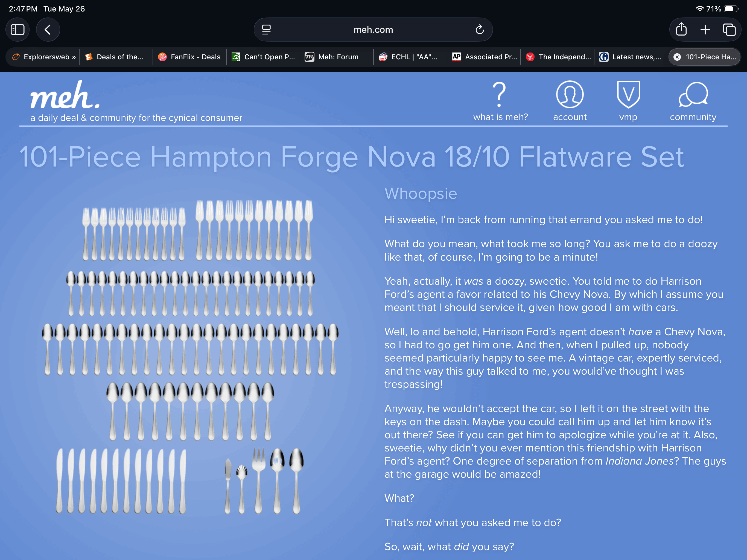747x560 pixels.
Task: Click the line "That's not what you asked"
Action: point(472,523)
